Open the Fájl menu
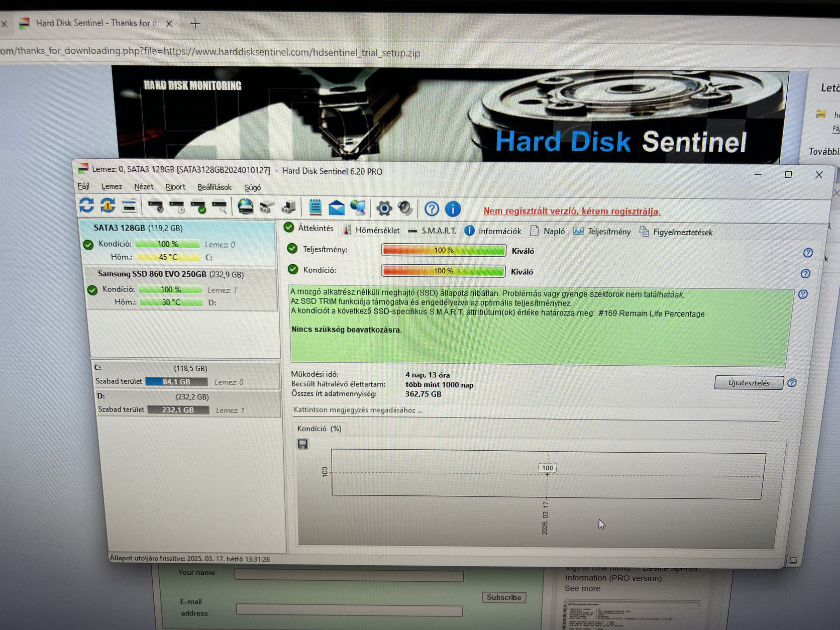 coord(83,186)
